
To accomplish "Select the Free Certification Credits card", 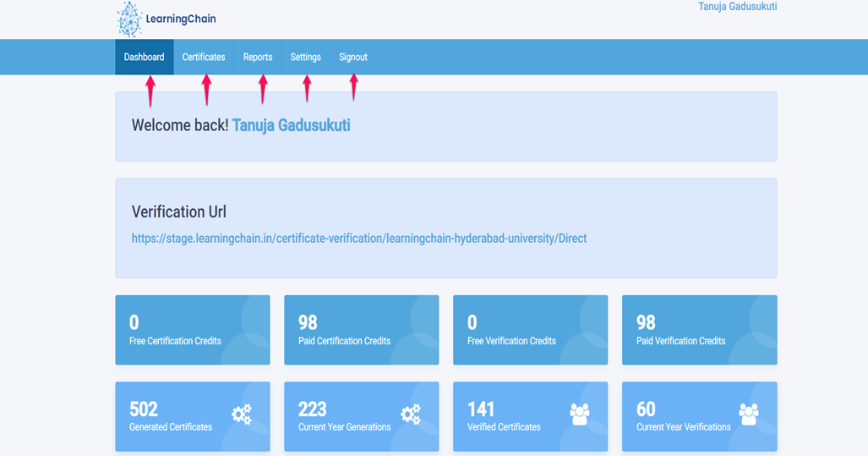I will click(193, 330).
